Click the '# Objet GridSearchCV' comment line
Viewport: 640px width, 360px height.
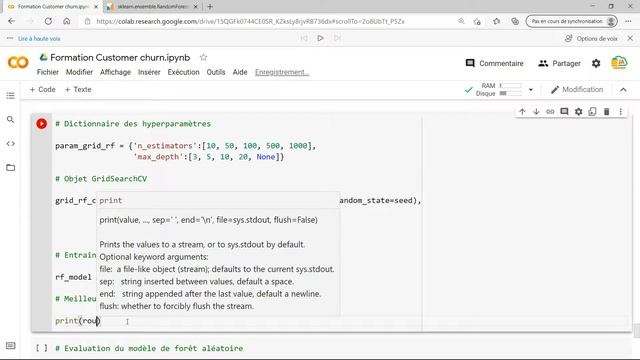(101, 179)
